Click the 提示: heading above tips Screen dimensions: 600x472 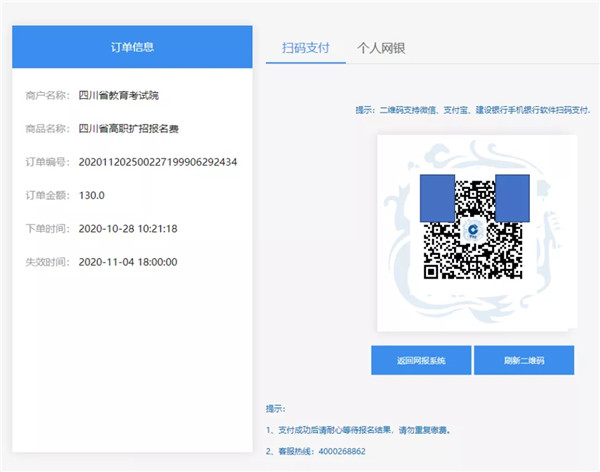click(x=276, y=409)
